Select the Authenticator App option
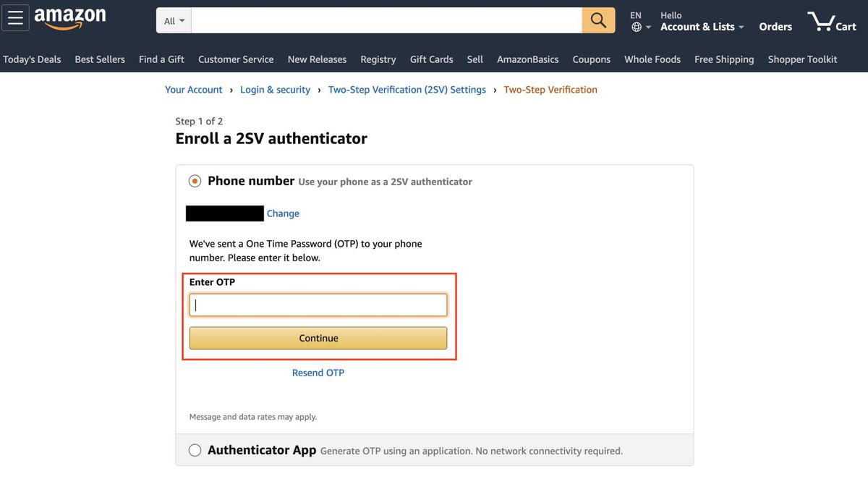 click(x=195, y=449)
